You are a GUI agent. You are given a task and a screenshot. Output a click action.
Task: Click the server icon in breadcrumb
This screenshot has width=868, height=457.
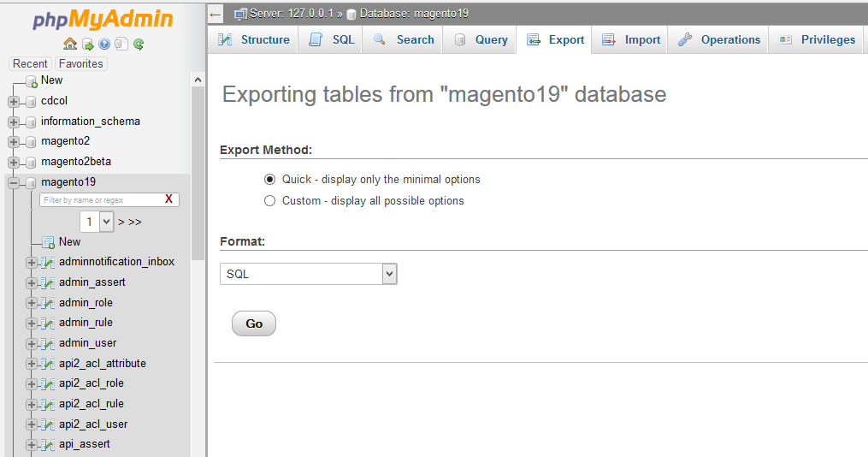[x=241, y=14]
